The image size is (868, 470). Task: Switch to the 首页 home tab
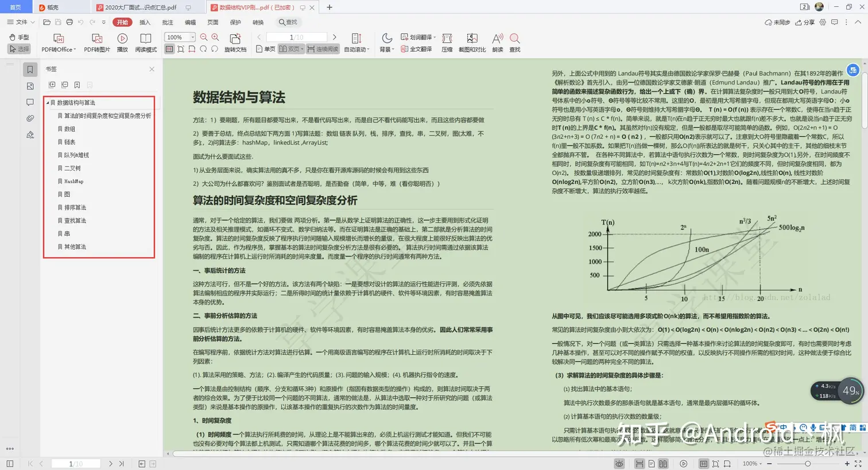tap(15, 7)
